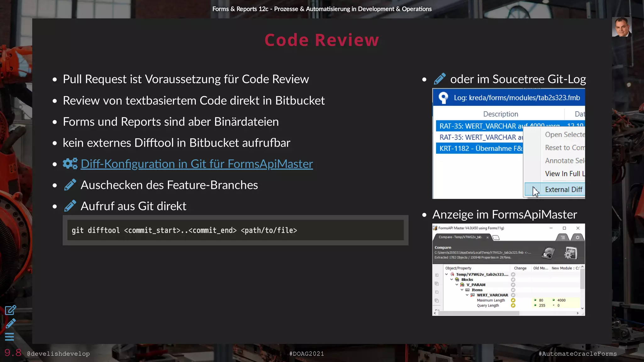Click the Sourcetree logo in the Log title bar
The width and height of the screenshot is (644, 362).
(443, 98)
